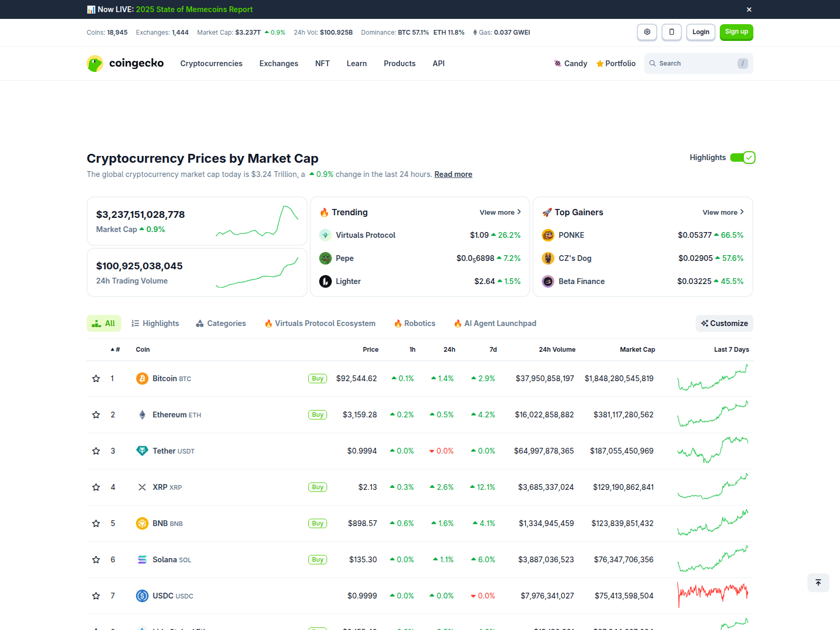
Task: Sort by the 24h Volume column header
Action: point(557,350)
